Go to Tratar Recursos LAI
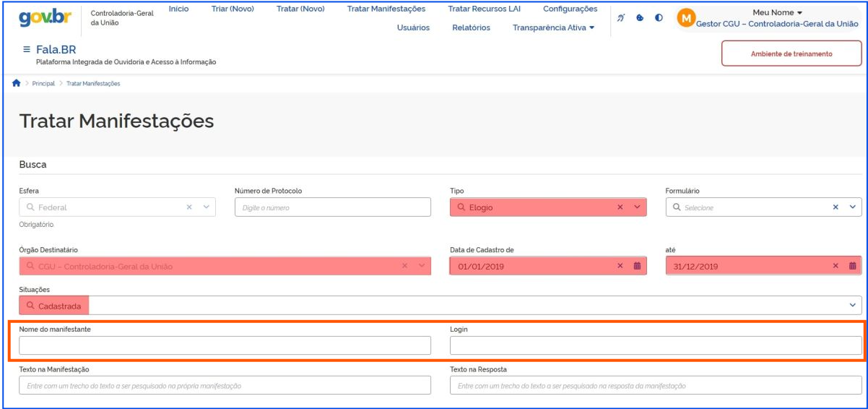 (484, 9)
